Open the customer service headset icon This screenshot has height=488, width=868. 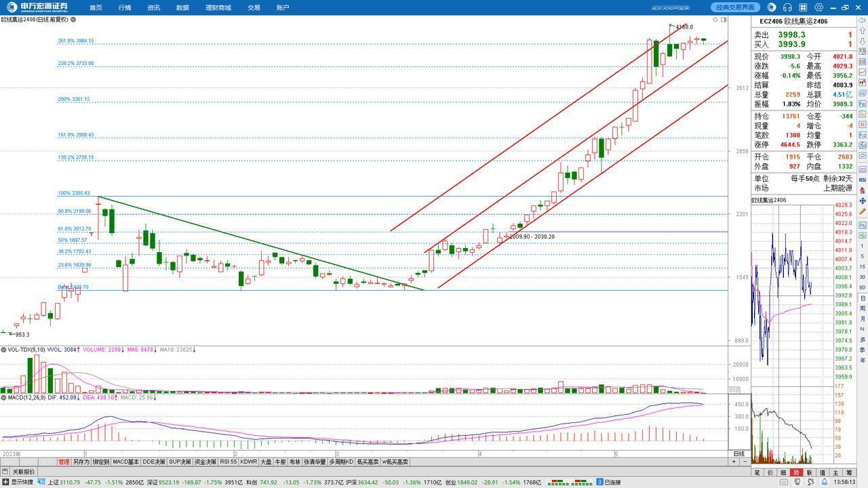787,7
